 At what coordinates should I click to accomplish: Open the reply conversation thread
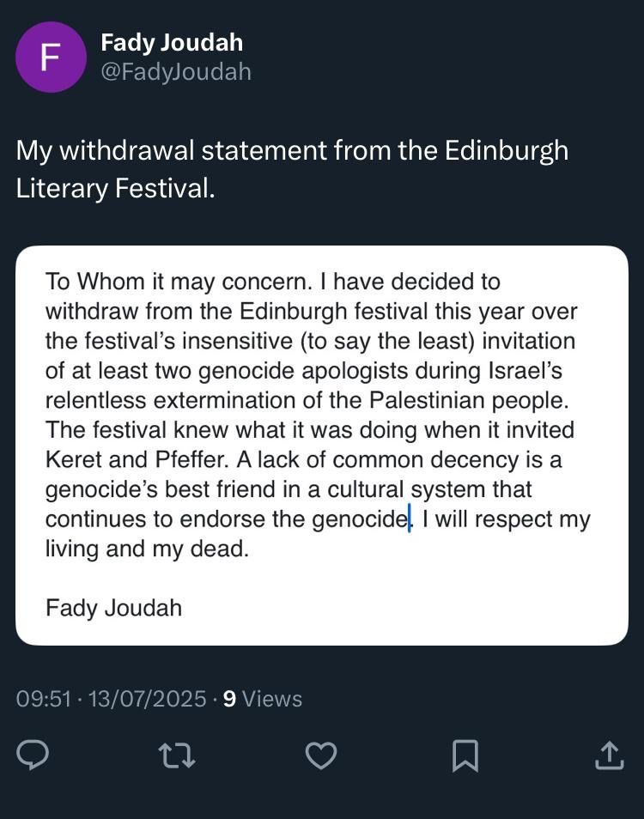(34, 756)
